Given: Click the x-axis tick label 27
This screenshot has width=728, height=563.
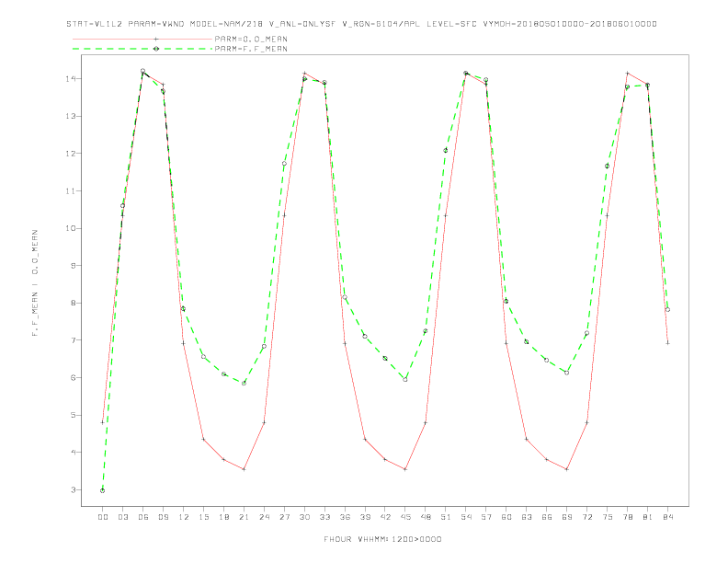Looking at the screenshot, I should (x=284, y=517).
